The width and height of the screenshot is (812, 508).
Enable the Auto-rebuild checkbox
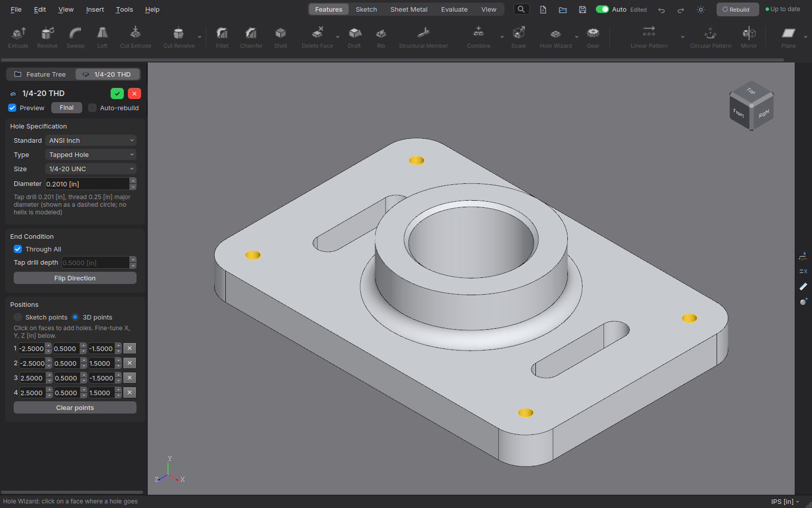pyautogui.click(x=92, y=108)
